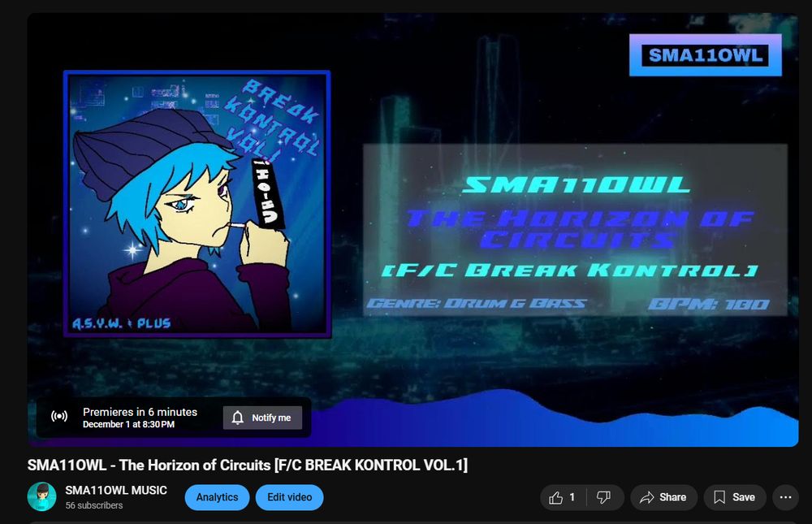Click the SMA11OWL logo badge in video
812x524 pixels.
(x=706, y=55)
